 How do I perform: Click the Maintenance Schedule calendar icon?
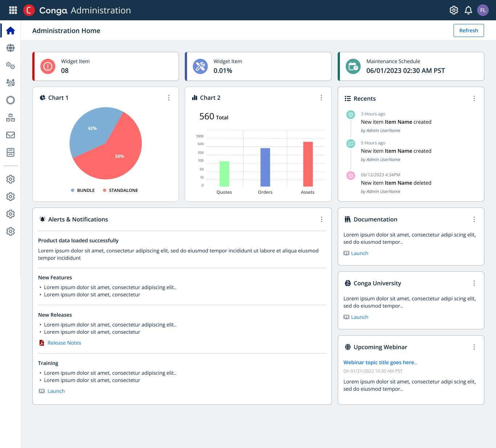(x=353, y=66)
